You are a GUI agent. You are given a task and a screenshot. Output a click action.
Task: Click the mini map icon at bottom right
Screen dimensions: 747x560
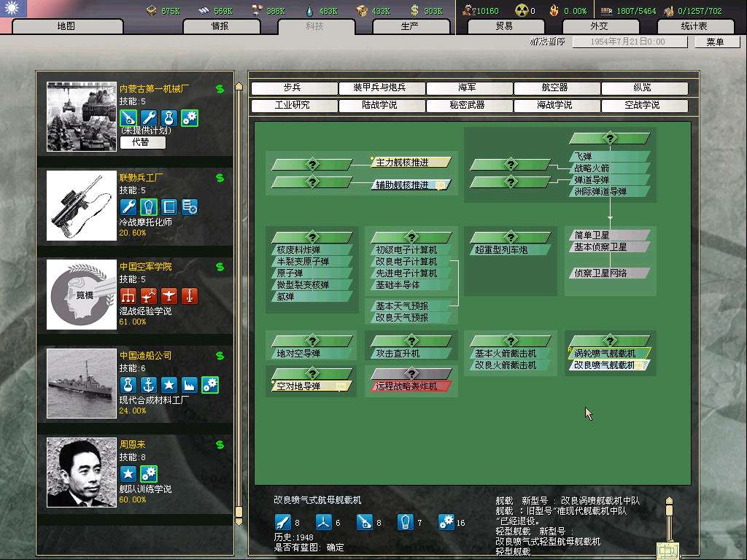pos(667,551)
